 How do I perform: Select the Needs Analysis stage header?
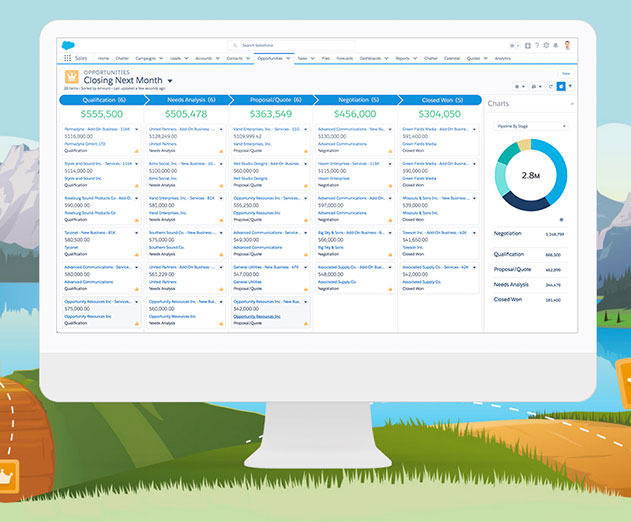[x=189, y=100]
